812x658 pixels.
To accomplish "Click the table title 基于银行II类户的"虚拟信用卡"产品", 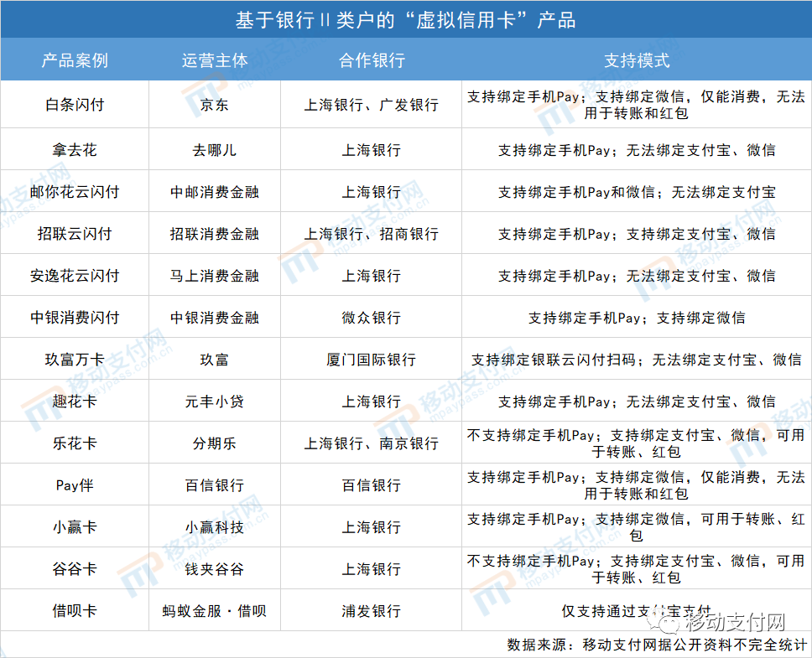I will pyautogui.click(x=405, y=20).
